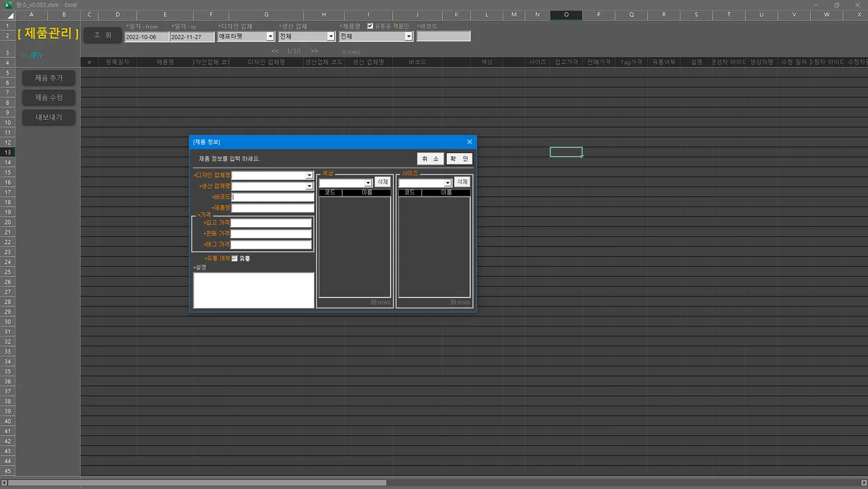The width and height of the screenshot is (868, 489).
Task: Click the 디자인 업체명 table column header
Action: (x=266, y=62)
